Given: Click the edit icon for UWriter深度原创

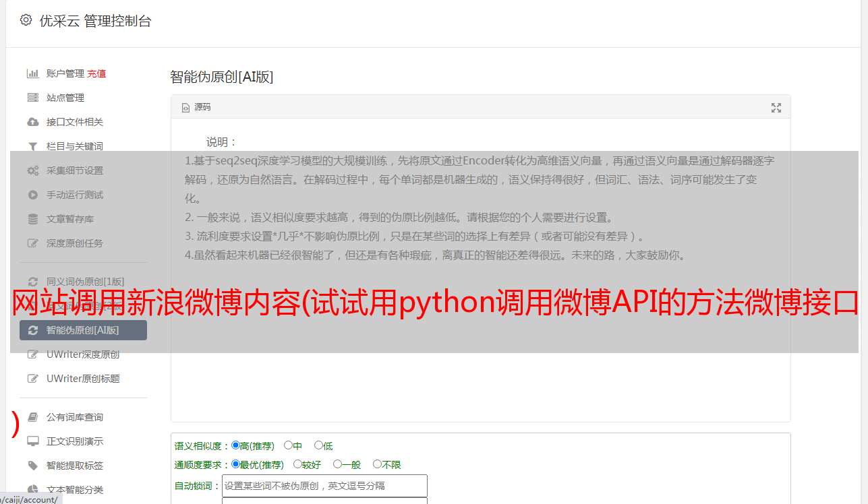Looking at the screenshot, I should (x=32, y=354).
